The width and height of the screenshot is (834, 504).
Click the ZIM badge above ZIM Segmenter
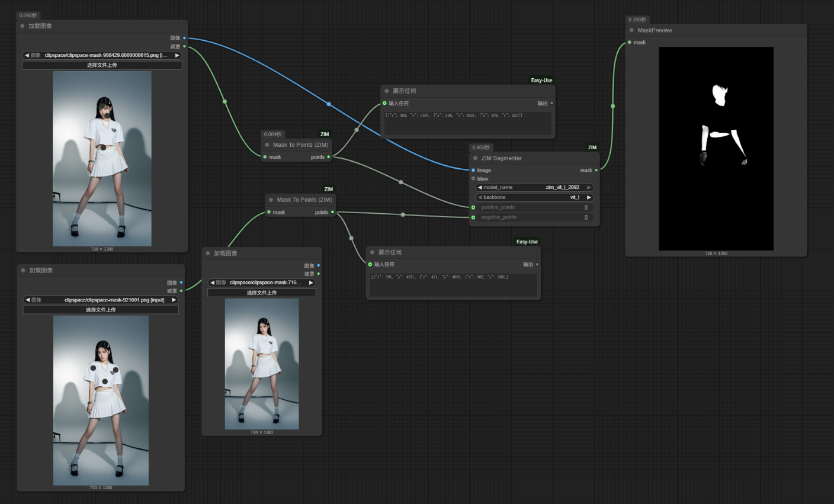[x=592, y=147]
